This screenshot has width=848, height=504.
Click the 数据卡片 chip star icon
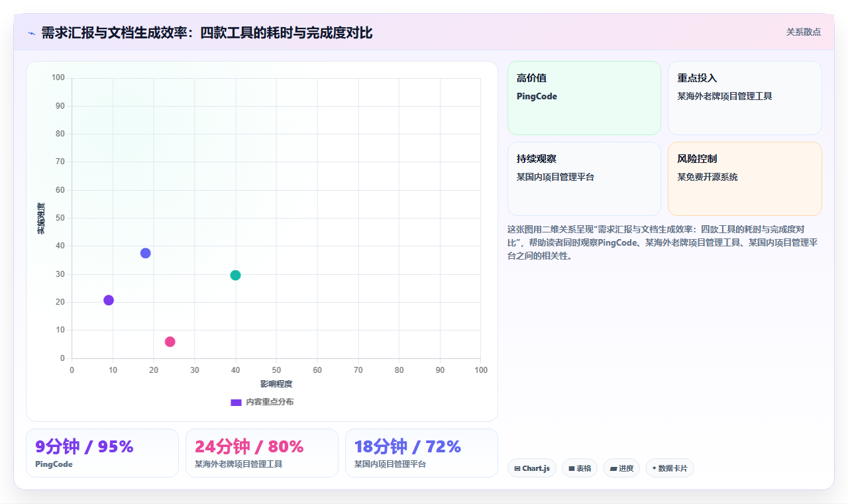click(655, 468)
